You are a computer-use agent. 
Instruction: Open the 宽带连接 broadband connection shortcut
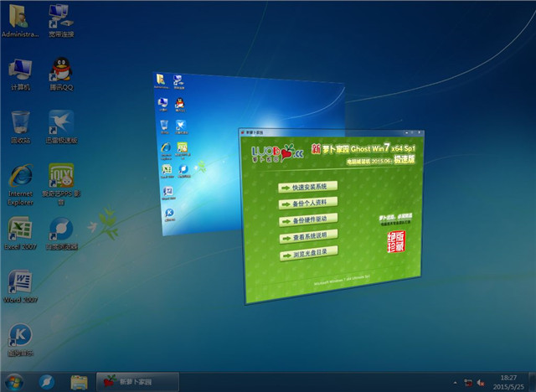pyautogui.click(x=60, y=17)
